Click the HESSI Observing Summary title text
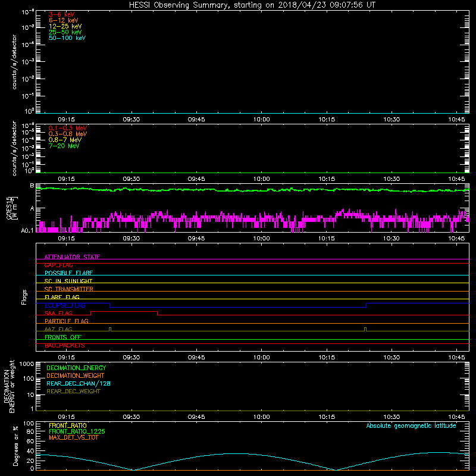 (252, 5)
